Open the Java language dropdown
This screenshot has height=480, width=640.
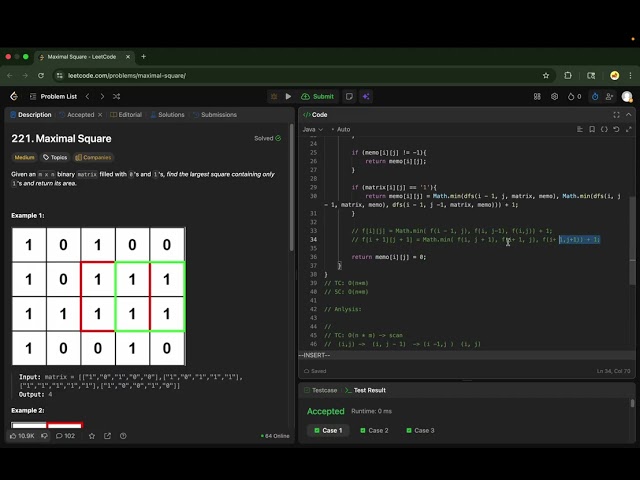click(313, 129)
